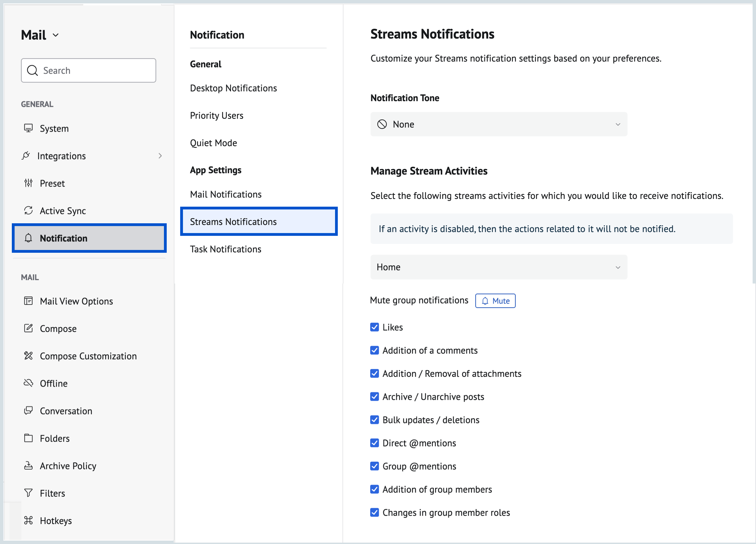The height and width of the screenshot is (544, 756).
Task: Click the Filters funnel icon
Action: pos(28,493)
